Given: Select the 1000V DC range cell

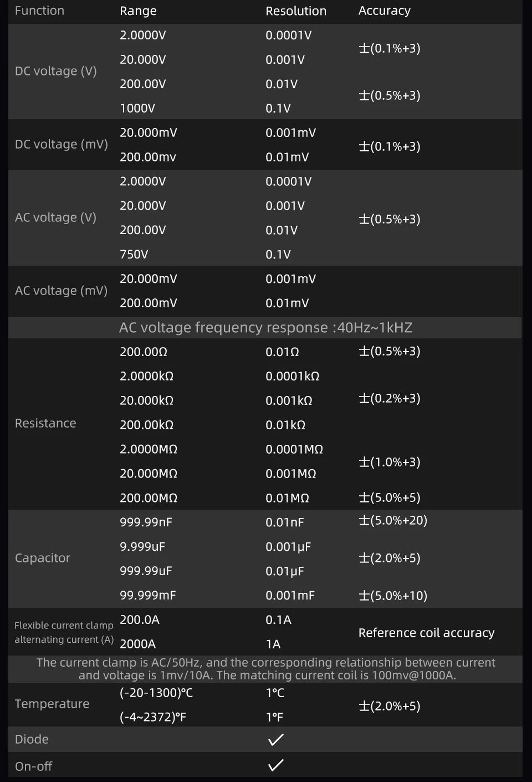Looking at the screenshot, I should [137, 108].
